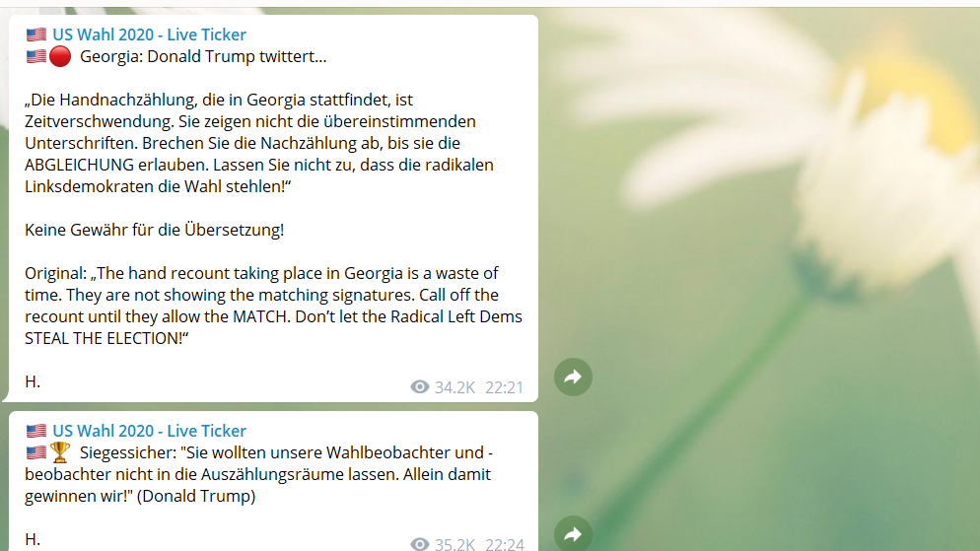
Task: Click the 22:24 message timestamp
Action: click(504, 544)
